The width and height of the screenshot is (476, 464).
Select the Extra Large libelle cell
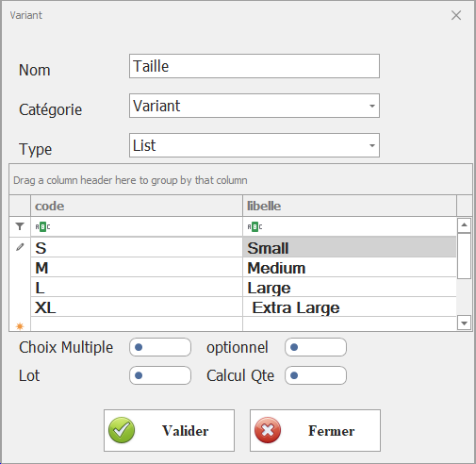350,307
